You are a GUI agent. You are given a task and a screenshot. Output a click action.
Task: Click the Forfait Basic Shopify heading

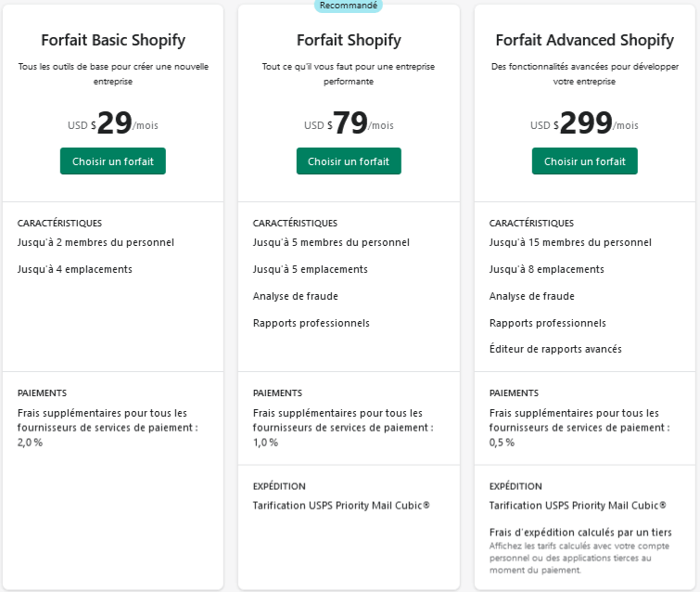(113, 40)
